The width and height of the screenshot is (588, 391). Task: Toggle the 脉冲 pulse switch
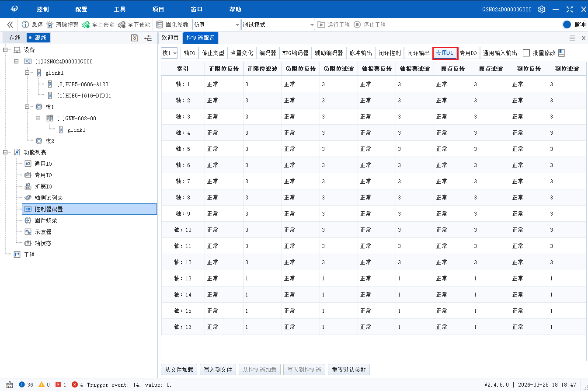point(567,25)
